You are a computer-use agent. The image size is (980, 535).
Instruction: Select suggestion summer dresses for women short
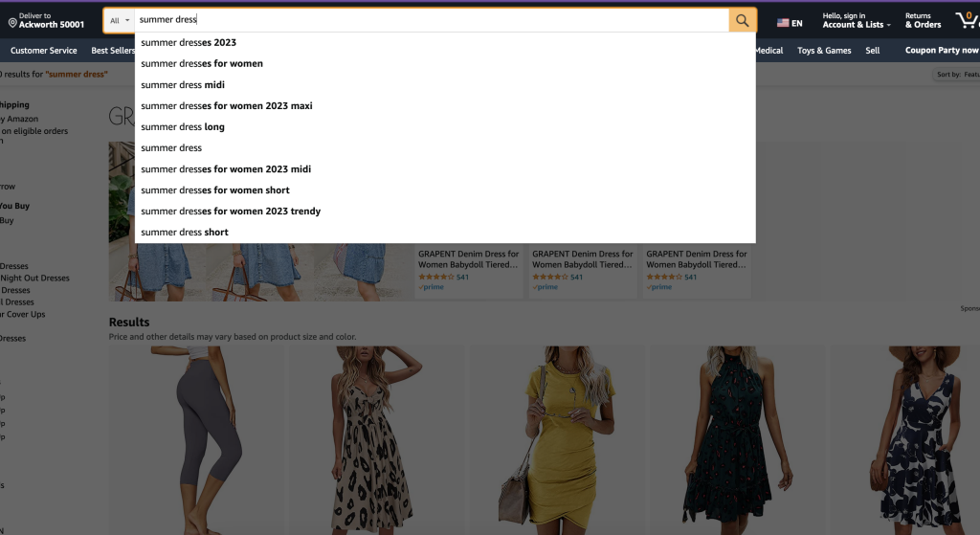click(x=445, y=190)
